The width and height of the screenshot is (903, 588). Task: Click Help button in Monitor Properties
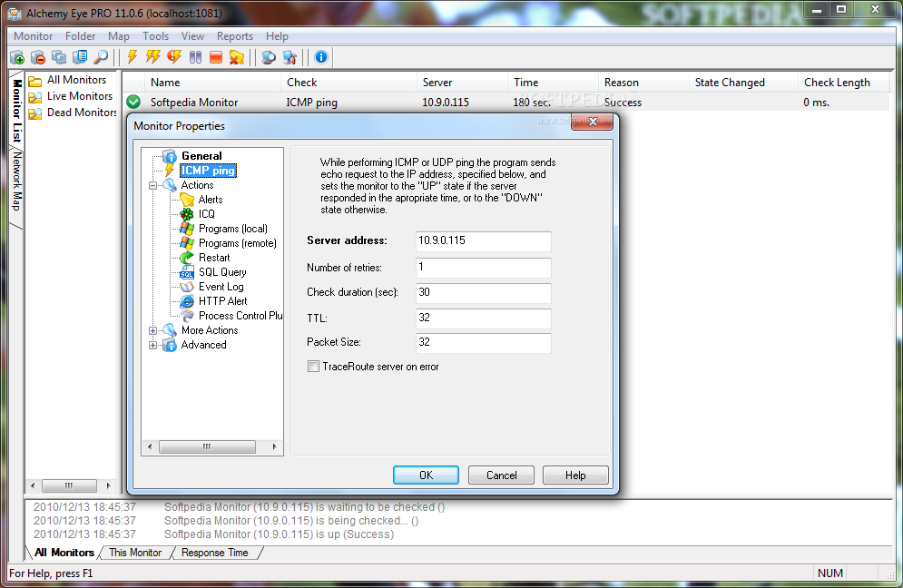click(x=575, y=475)
